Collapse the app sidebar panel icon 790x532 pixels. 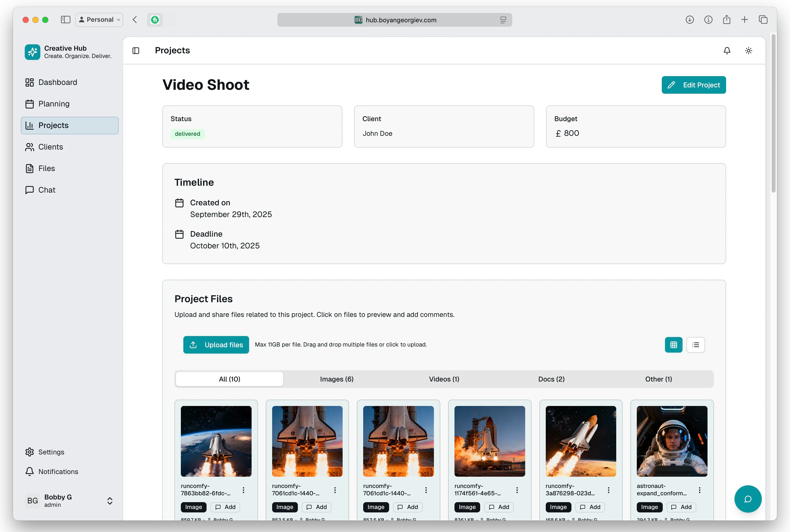coord(136,51)
